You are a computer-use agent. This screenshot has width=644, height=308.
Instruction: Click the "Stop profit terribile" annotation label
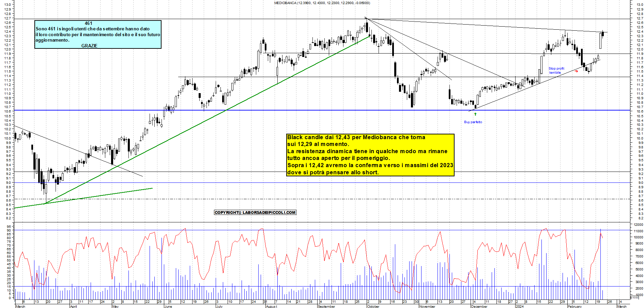[x=556, y=70]
